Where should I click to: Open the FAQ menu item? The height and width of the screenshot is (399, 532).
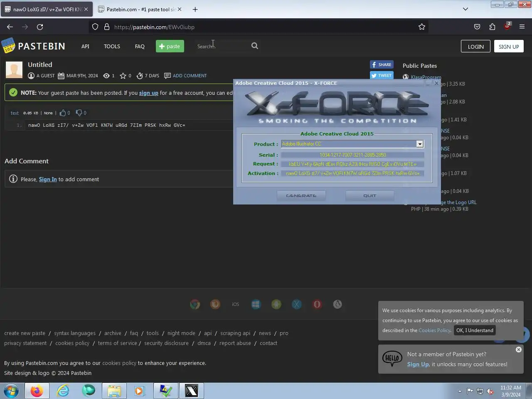pos(140,46)
